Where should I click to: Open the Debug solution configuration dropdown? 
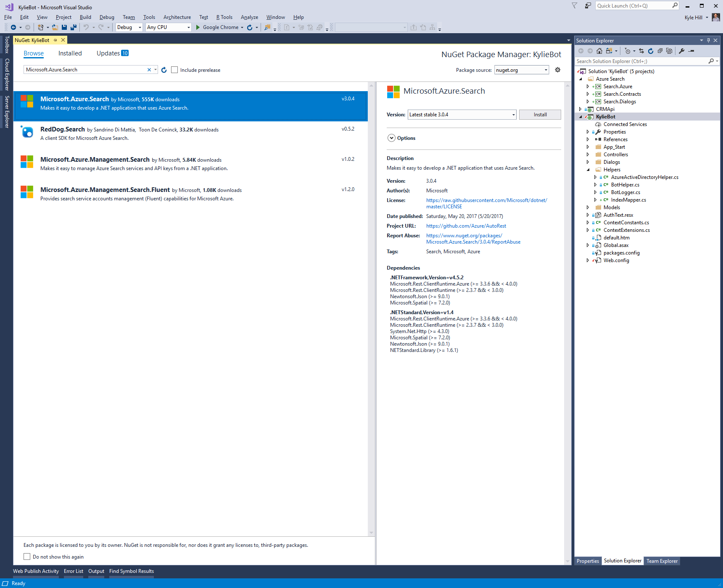pos(129,27)
